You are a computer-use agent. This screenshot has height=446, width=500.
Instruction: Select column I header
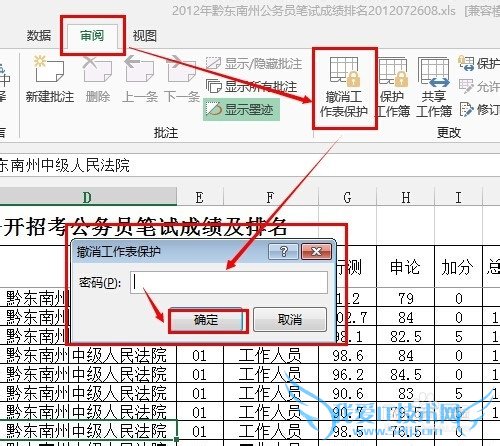tap(459, 197)
